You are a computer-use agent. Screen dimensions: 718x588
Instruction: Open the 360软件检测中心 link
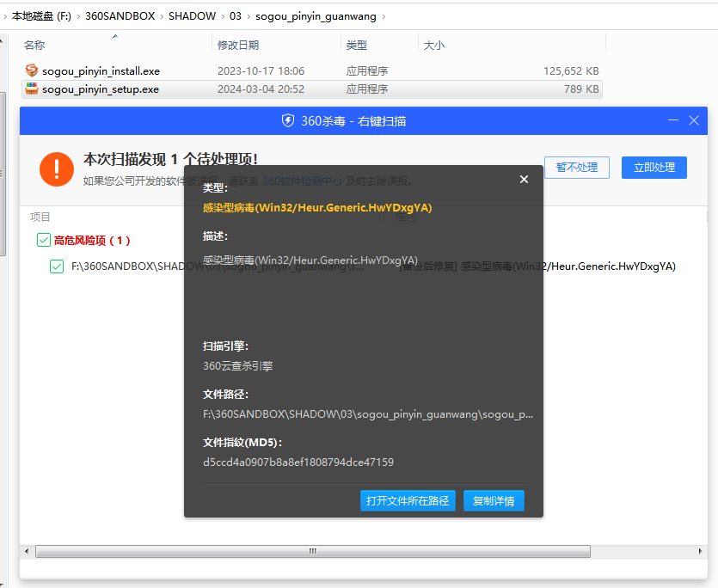pos(302,181)
